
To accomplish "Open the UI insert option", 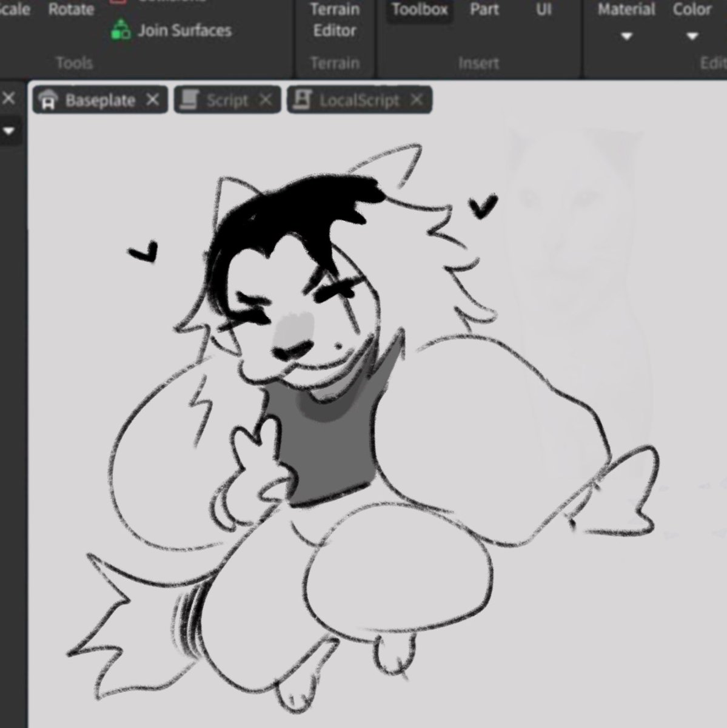I will click(x=543, y=9).
